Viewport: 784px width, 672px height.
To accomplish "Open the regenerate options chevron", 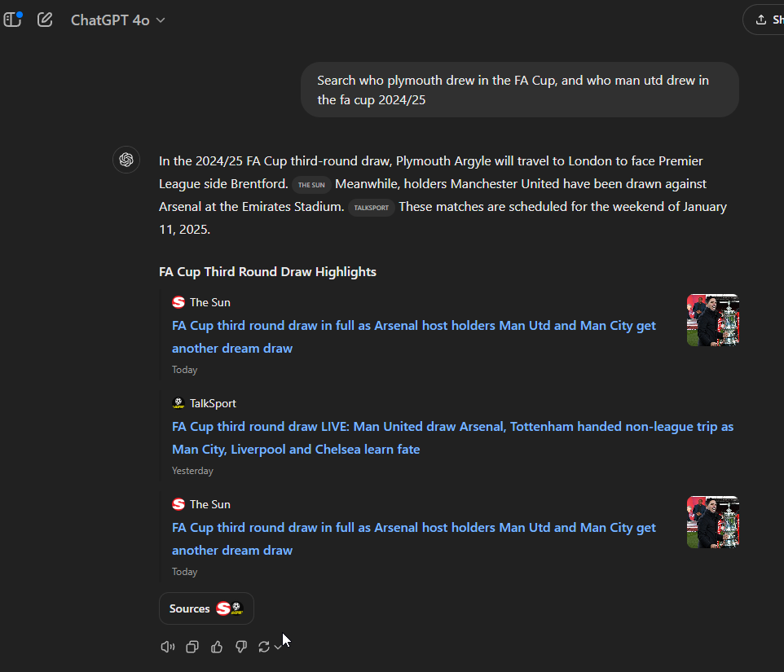I will (x=276, y=646).
